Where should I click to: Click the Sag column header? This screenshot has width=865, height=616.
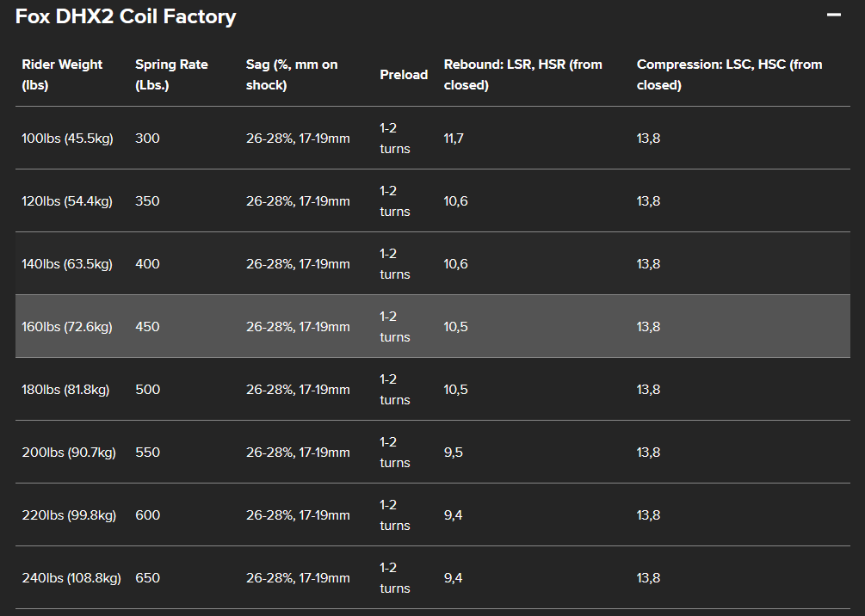[x=292, y=75]
